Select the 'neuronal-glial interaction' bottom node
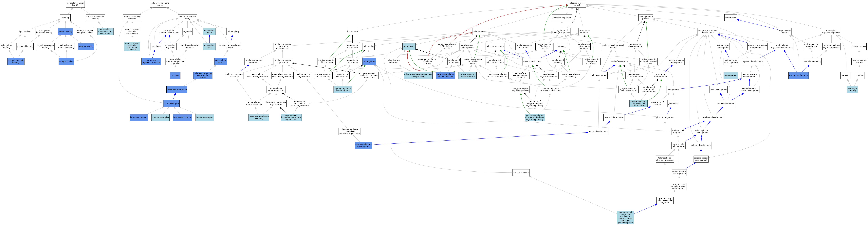Image resolution: width=868 pixels, height=225 pixels. [x=625, y=218]
